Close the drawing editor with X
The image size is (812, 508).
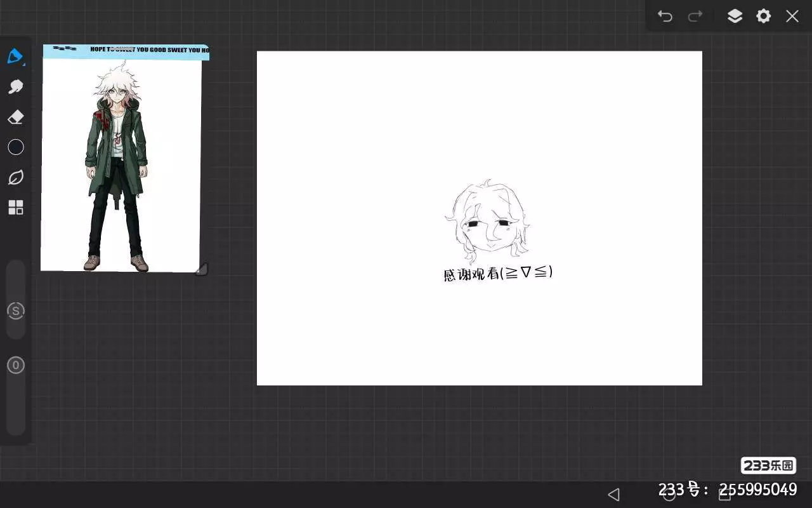[792, 16]
